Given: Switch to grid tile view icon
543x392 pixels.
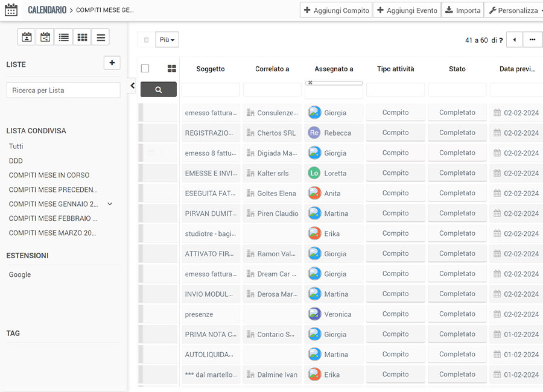Looking at the screenshot, I should (x=82, y=37).
